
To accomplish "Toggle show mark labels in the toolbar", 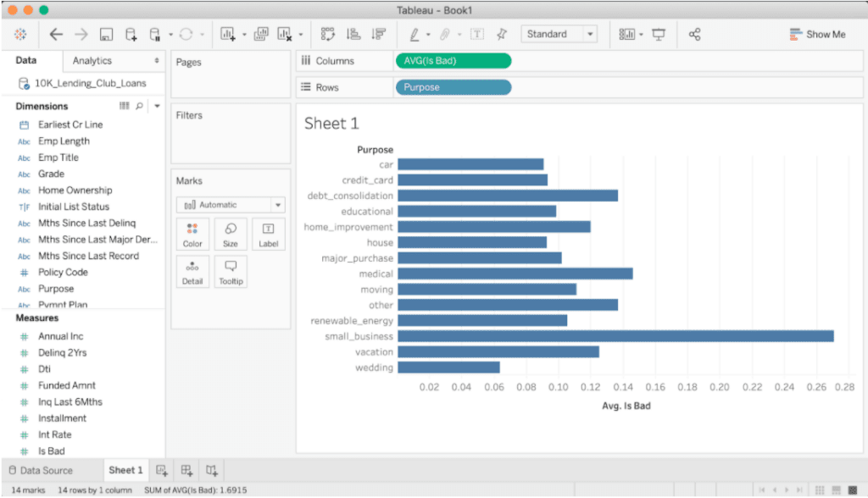I will [x=476, y=35].
